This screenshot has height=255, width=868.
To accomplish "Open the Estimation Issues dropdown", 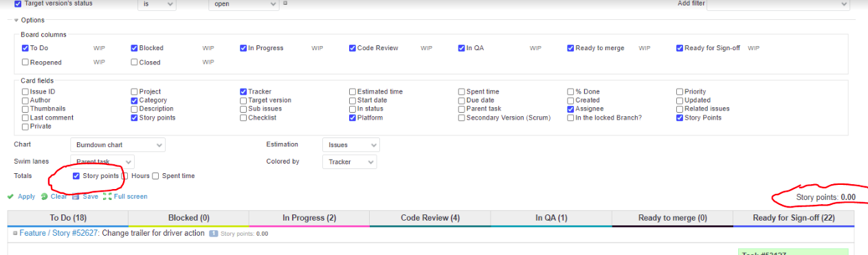I will tap(350, 145).
